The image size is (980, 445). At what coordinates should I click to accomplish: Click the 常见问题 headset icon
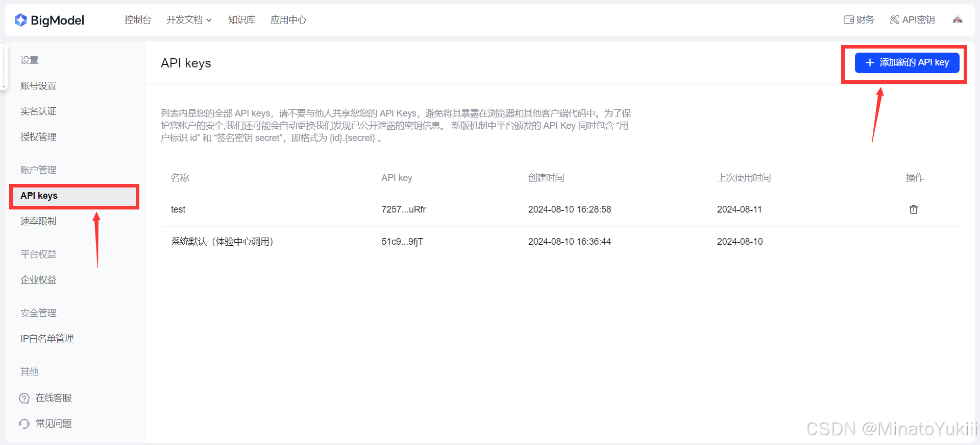[x=24, y=424]
